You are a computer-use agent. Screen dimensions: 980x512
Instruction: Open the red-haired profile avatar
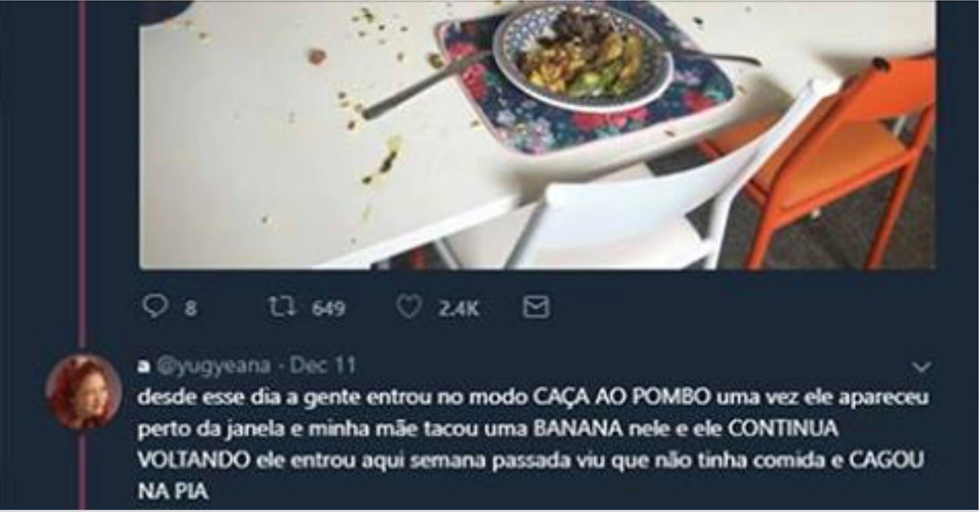pyautogui.click(x=84, y=391)
